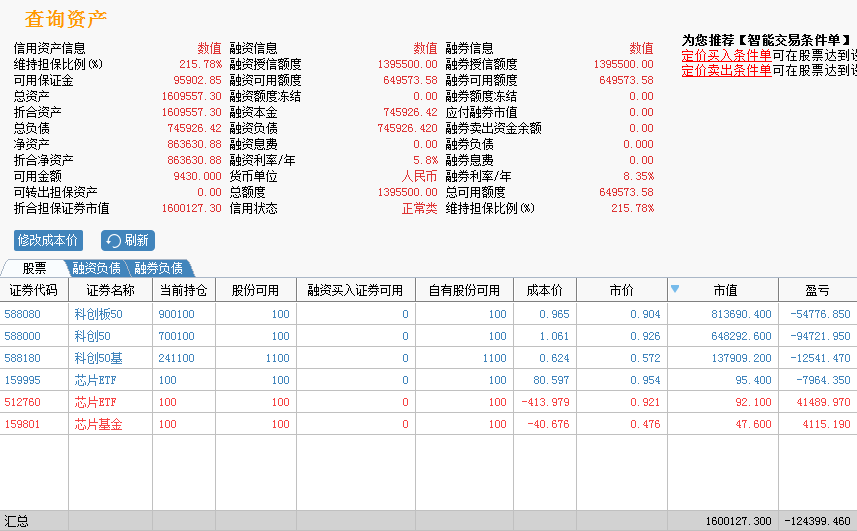Sort by the 证券代码 column header
This screenshot has width=857, height=531.
[34, 290]
